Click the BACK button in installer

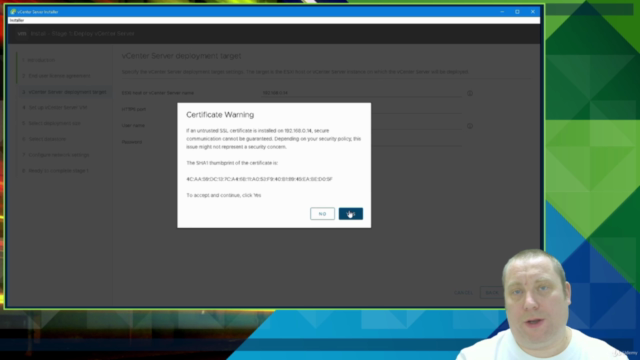pyautogui.click(x=492, y=293)
